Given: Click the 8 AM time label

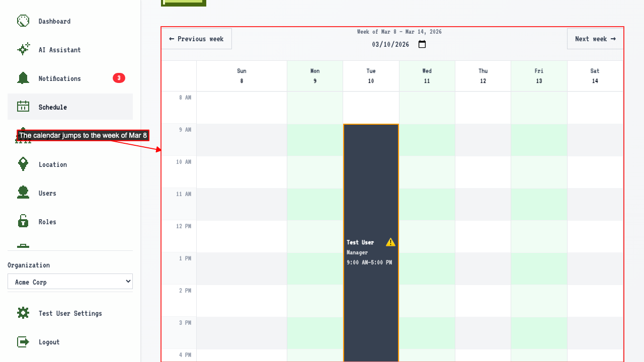Looking at the screenshot, I should point(185,98).
